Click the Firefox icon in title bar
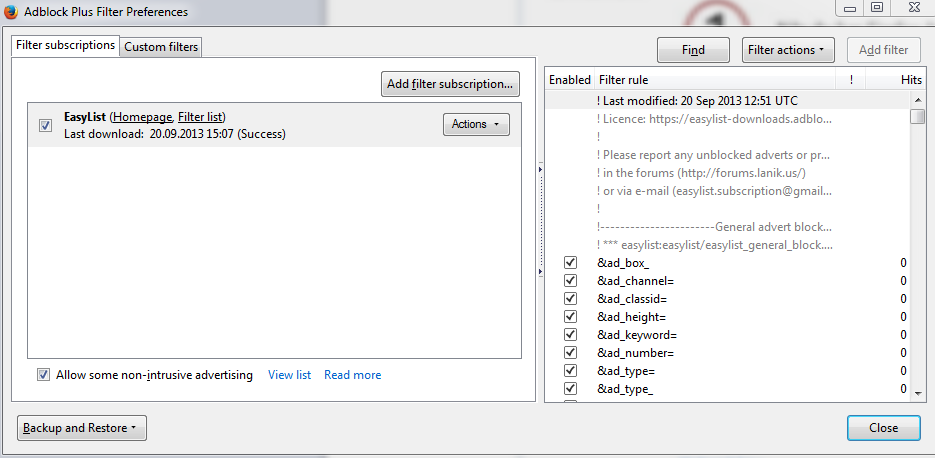This screenshot has width=935, height=458. 11,11
